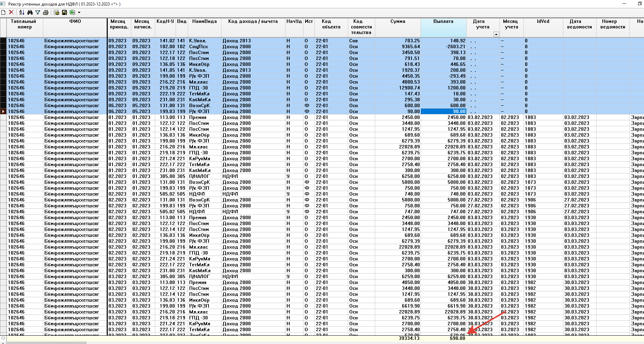Screen dimensions: 644x344
Task: Click the printer icon
Action: tap(46, 12)
